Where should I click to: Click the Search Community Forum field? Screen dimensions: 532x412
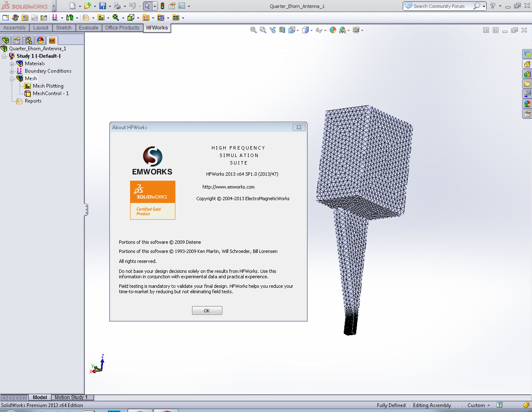438,6
